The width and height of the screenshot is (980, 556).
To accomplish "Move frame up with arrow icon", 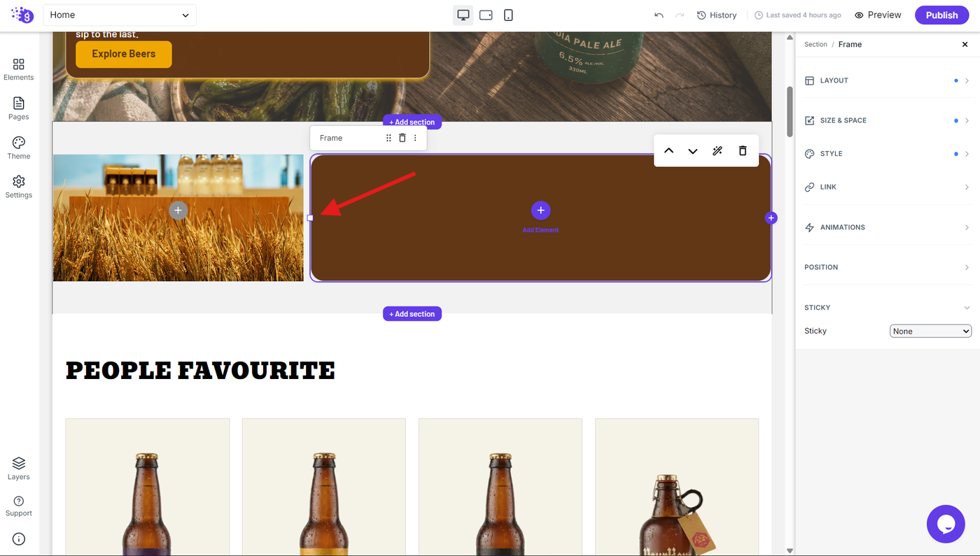I will tap(668, 151).
